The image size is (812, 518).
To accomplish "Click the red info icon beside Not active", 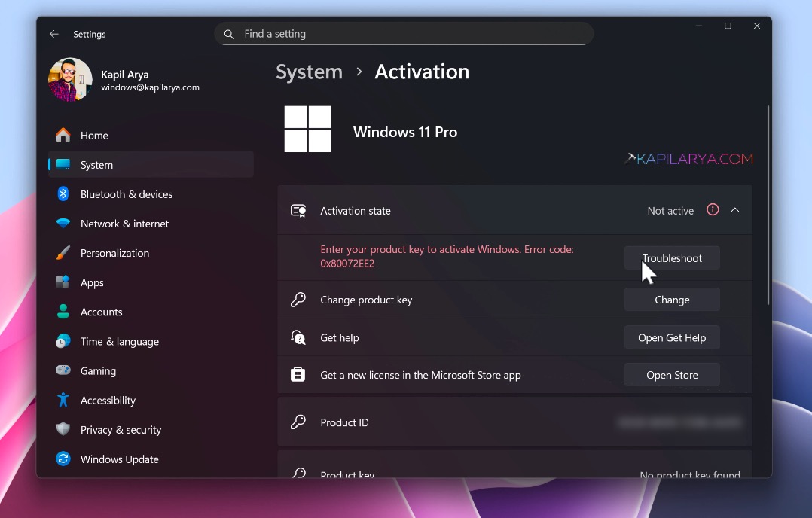I will point(714,211).
